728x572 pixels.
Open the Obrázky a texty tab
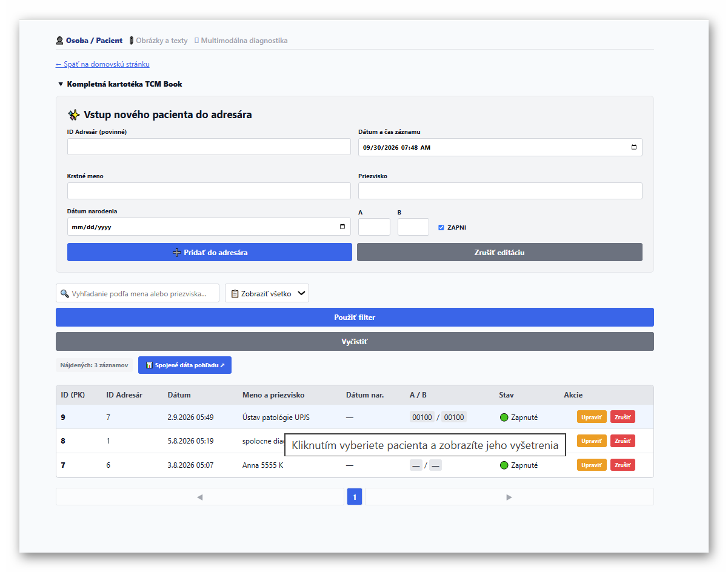click(158, 41)
